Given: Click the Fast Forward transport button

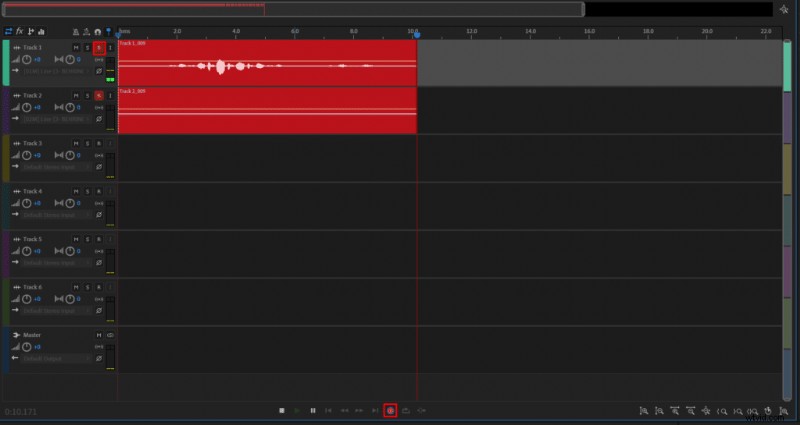Looking at the screenshot, I should click(359, 411).
